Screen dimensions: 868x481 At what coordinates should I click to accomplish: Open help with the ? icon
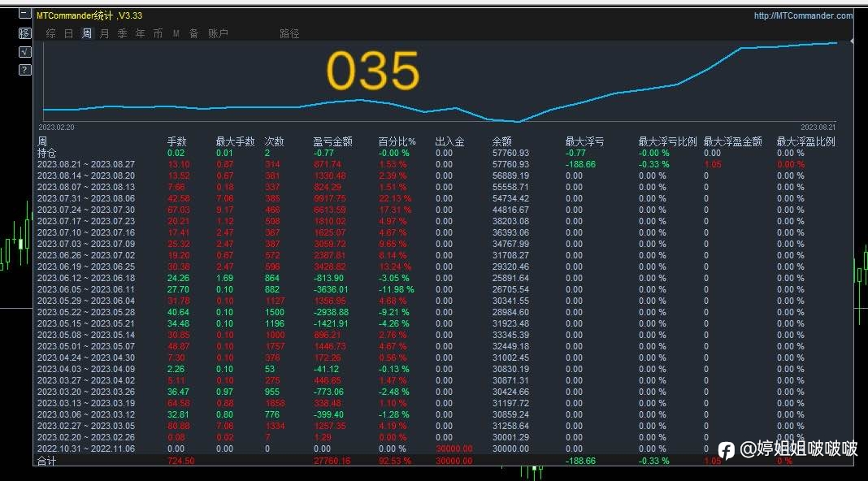pyautogui.click(x=24, y=70)
